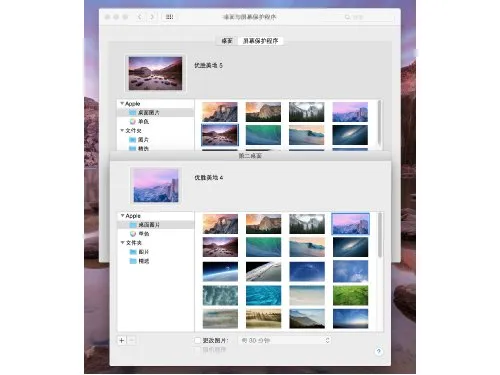Pick orange rock arch wallpaper in back window
500x375 pixels.
coord(220,112)
